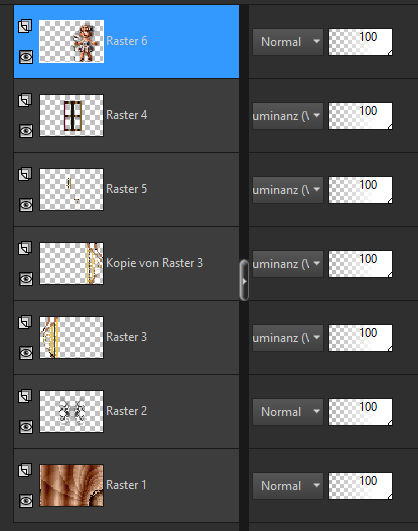Click the layer link icon for Raster 3
Viewport: 418px width, 531px height.
(25, 322)
